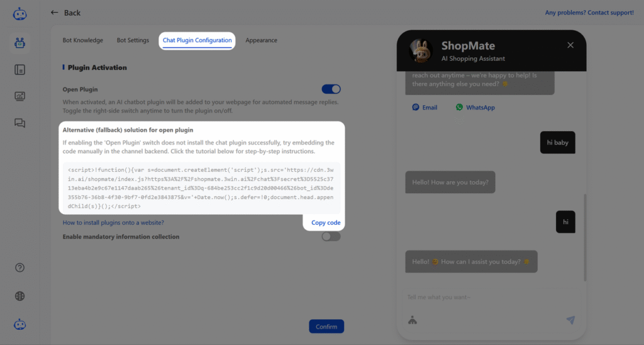The width and height of the screenshot is (644, 345).
Task: Click the ShopMate bunny avatar
Action: [421, 51]
